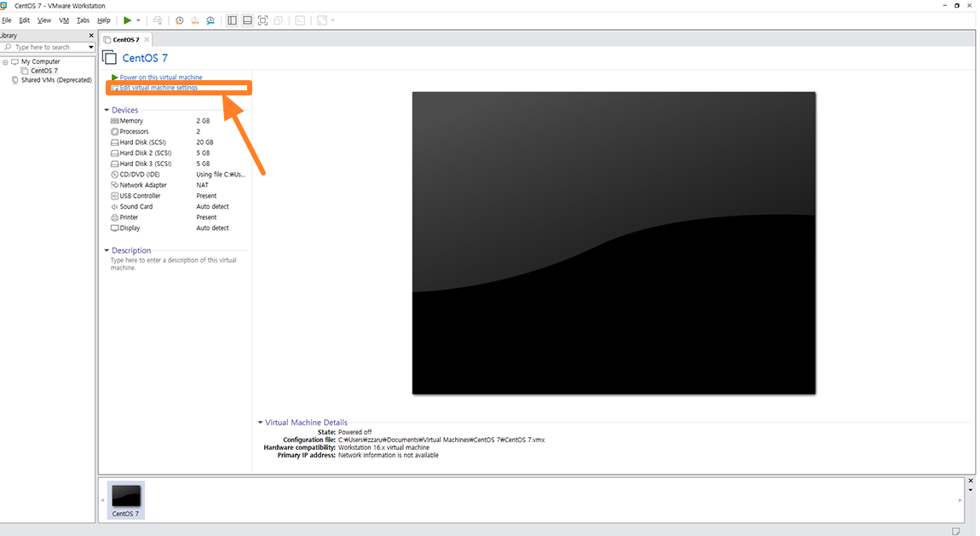980x536 pixels.
Task: Click the Network Adapter device icon
Action: [x=114, y=185]
